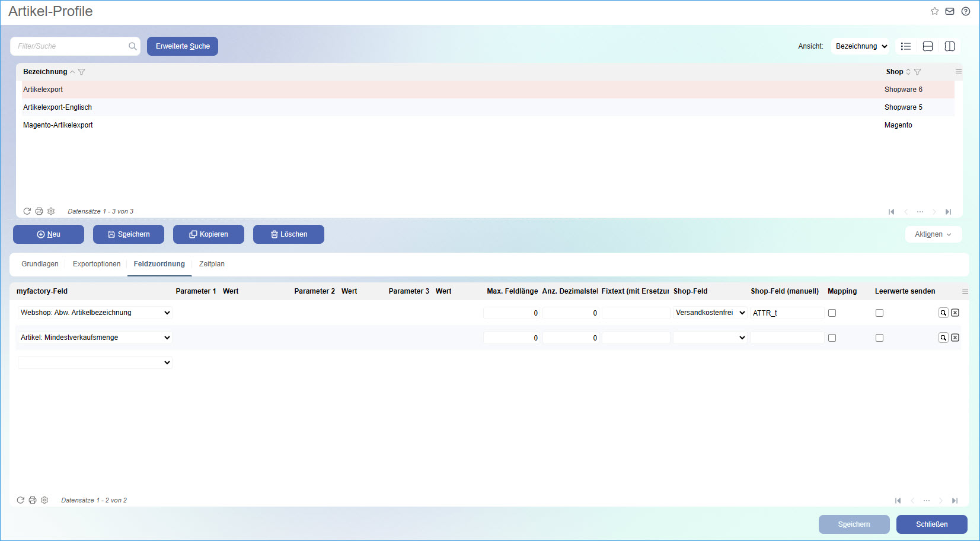Switch to the Exportoptionen tab
The width and height of the screenshot is (980, 541).
coord(97,264)
